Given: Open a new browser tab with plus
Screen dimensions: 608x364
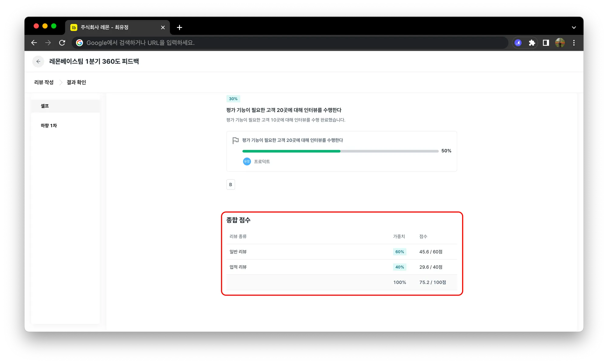Looking at the screenshot, I should (179, 27).
